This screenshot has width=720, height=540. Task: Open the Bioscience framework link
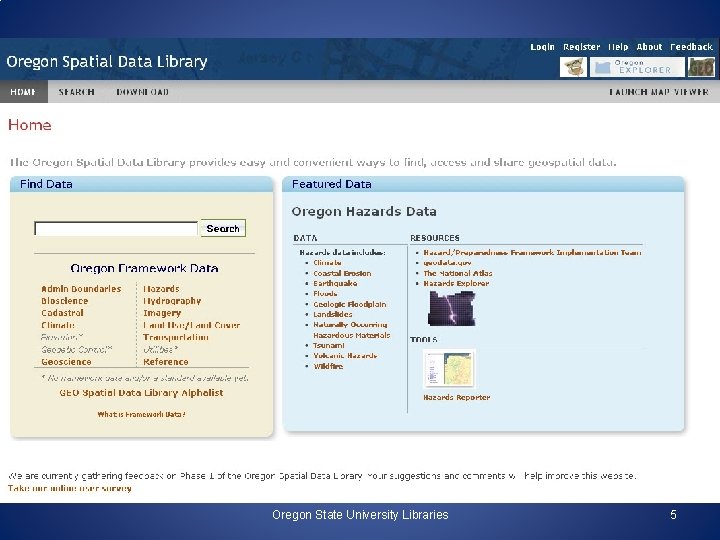(65, 301)
